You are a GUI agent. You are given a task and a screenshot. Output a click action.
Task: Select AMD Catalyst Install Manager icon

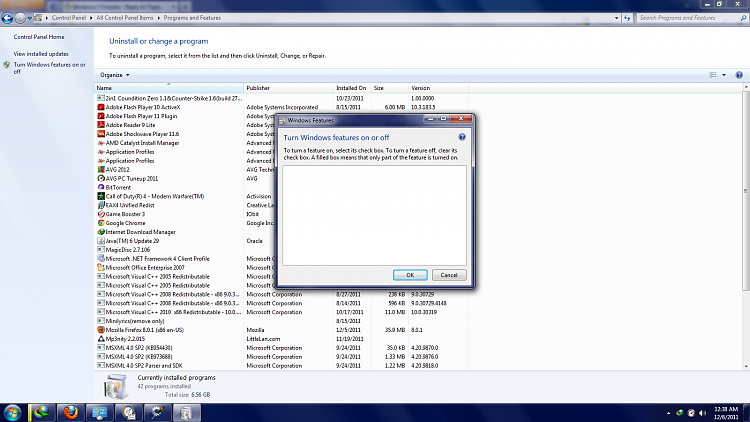(101, 143)
